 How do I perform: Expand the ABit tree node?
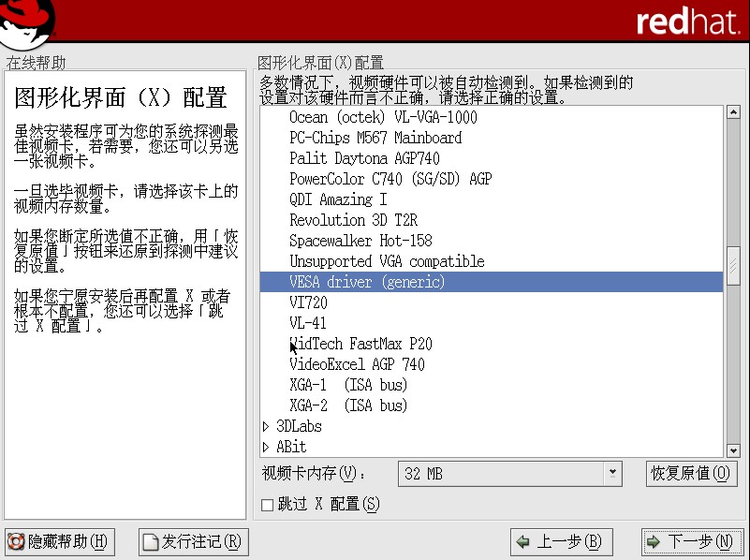266,447
